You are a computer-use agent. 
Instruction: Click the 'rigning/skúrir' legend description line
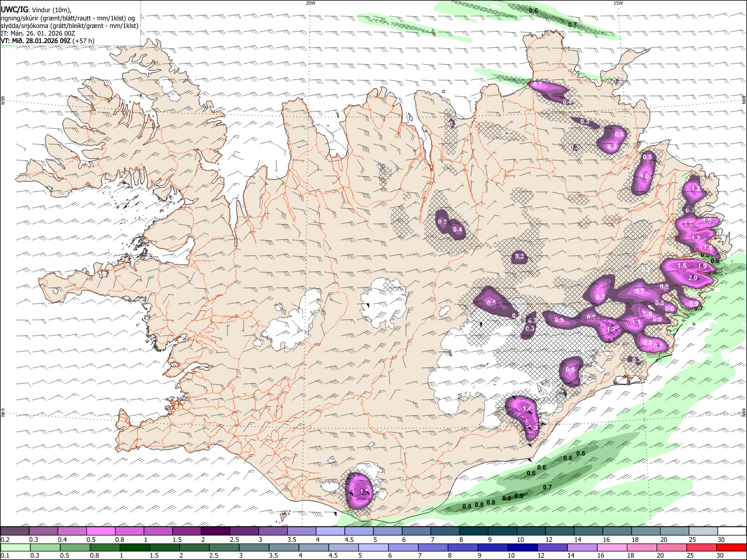[x=68, y=17]
